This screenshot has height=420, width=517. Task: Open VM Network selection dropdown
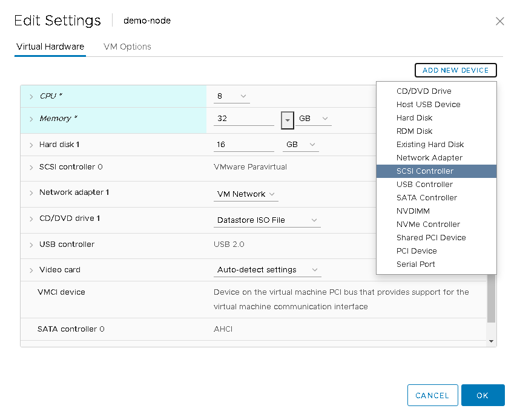click(246, 194)
